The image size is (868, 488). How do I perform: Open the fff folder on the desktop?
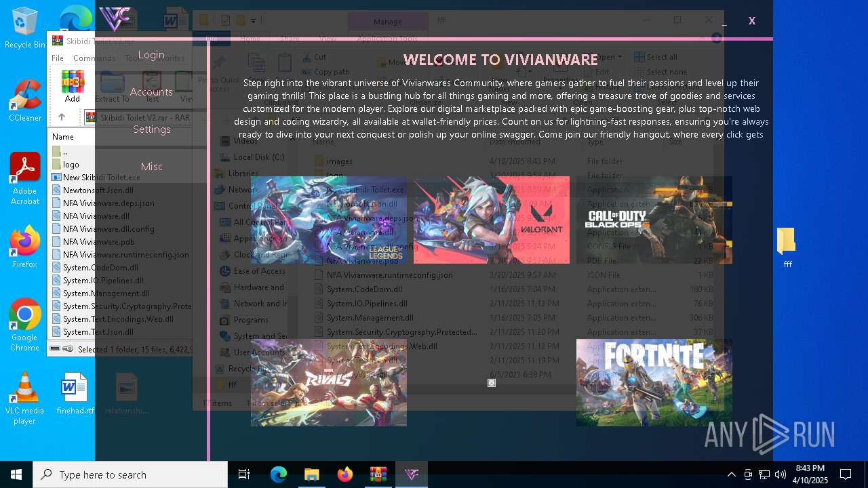tap(787, 248)
